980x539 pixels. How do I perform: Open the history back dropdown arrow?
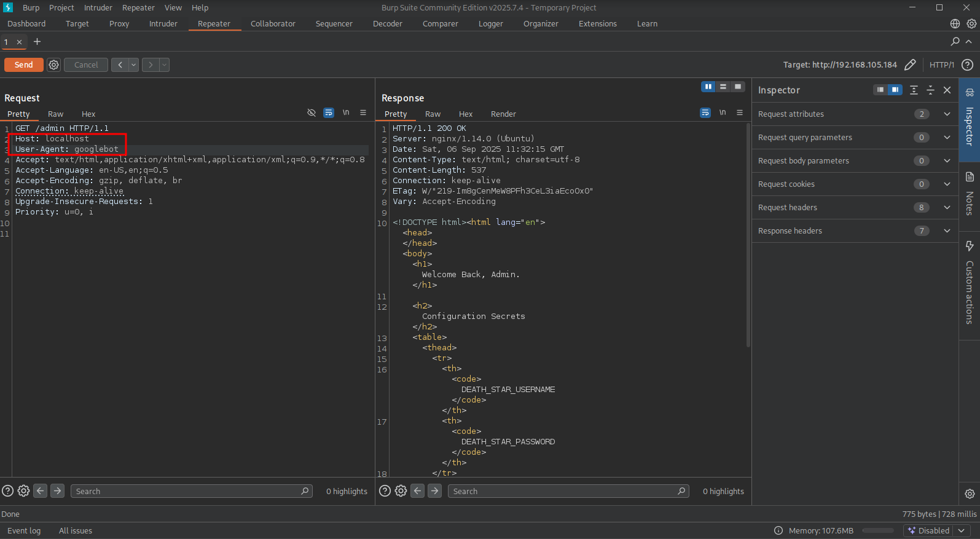[133, 65]
